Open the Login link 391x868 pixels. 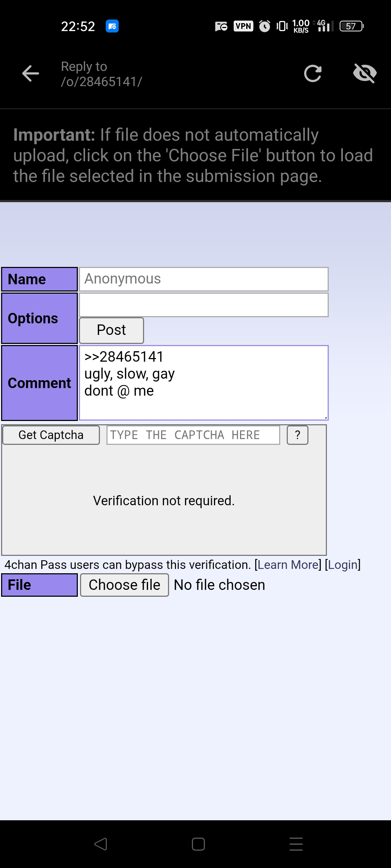(342, 565)
